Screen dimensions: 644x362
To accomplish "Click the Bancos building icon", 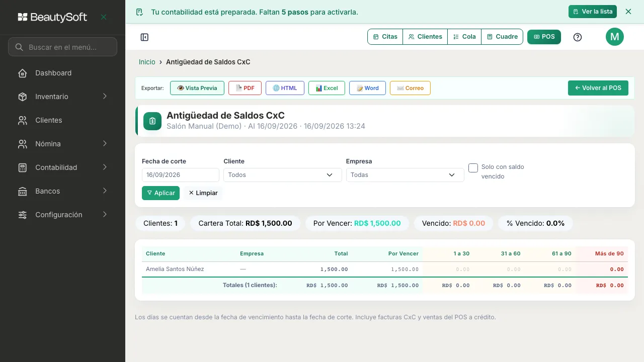I will point(23,191).
